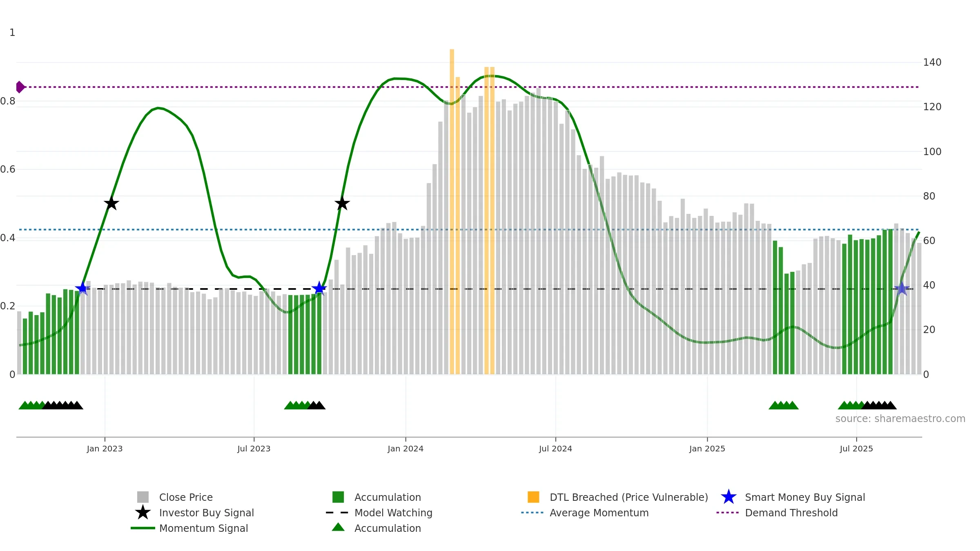Click the Jul 2024 axis label
Screen dimensions: 980x551
pyautogui.click(x=555, y=449)
